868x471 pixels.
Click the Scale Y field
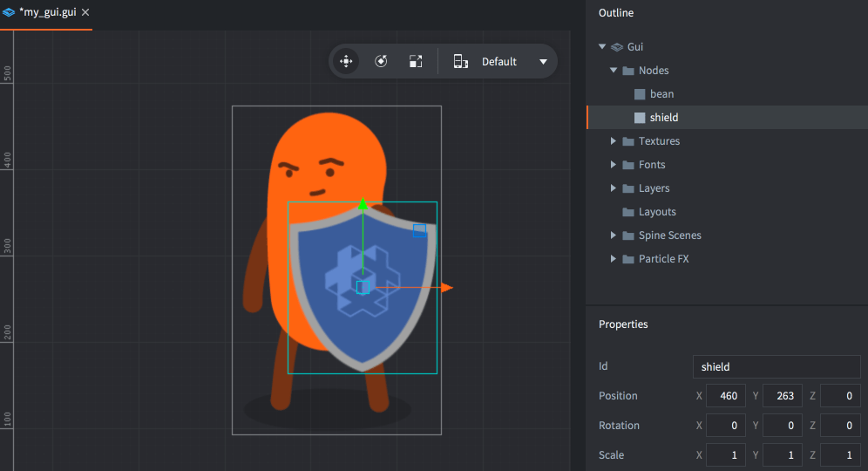[783, 455]
